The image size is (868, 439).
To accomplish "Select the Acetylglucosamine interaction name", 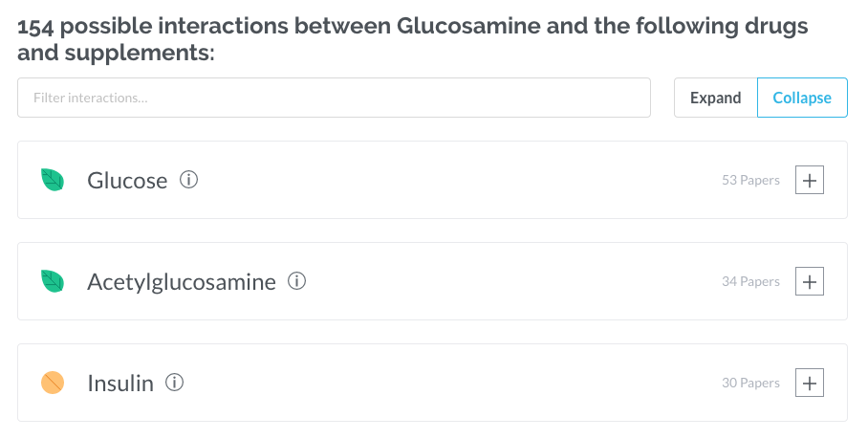I will pyautogui.click(x=182, y=282).
